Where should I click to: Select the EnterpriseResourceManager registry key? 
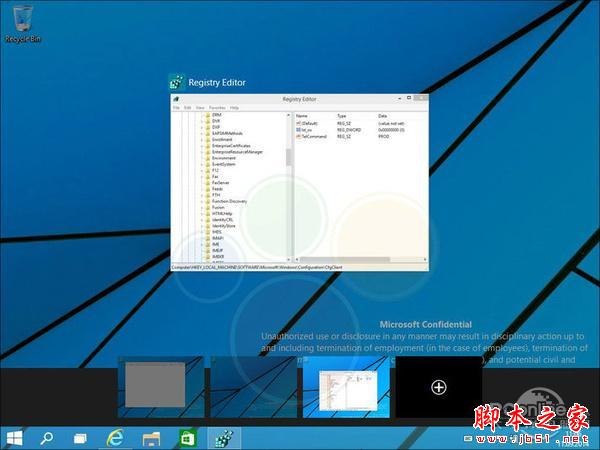coord(237,152)
